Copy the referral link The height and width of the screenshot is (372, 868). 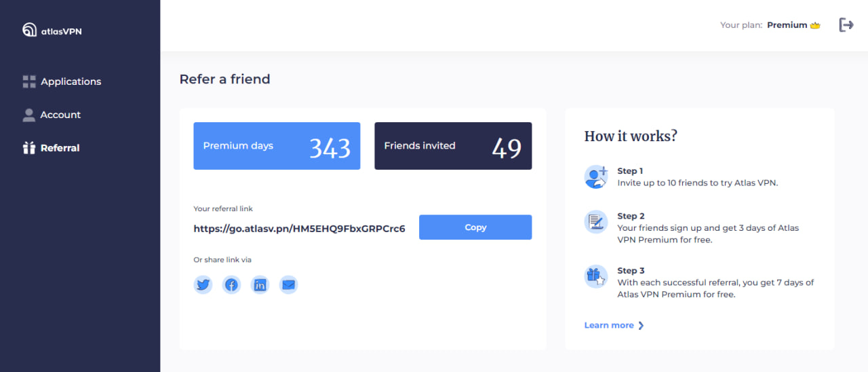point(475,227)
